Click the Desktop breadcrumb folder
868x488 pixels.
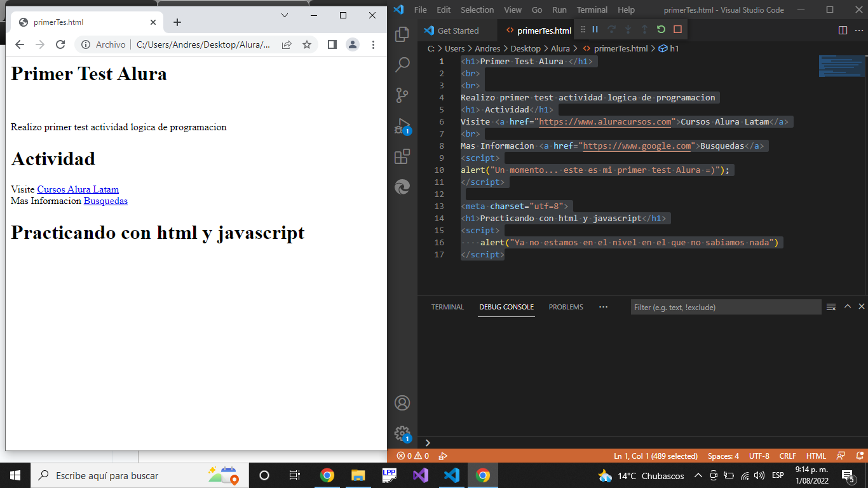coord(526,48)
